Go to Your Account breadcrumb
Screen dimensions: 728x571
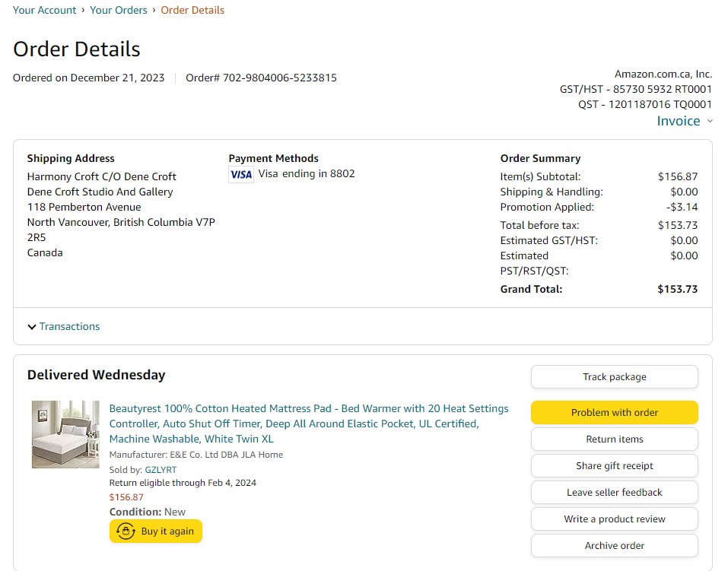click(x=44, y=10)
